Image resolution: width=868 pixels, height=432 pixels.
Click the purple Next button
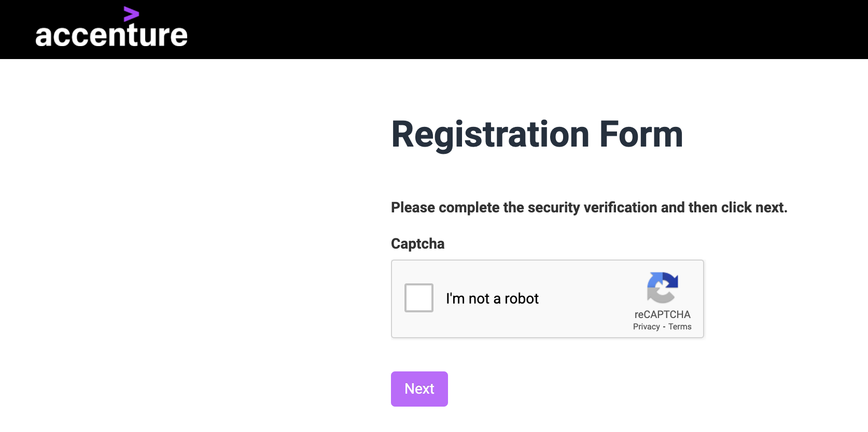click(419, 389)
